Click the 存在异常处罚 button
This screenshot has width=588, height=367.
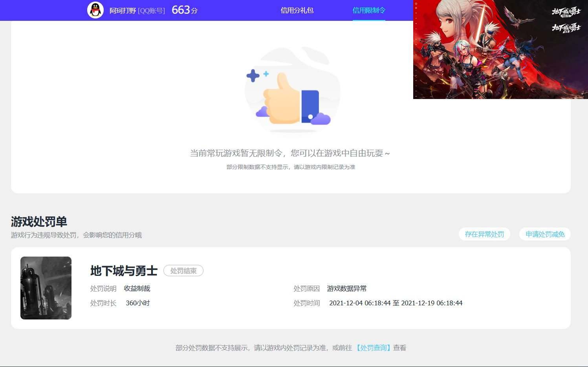484,234
